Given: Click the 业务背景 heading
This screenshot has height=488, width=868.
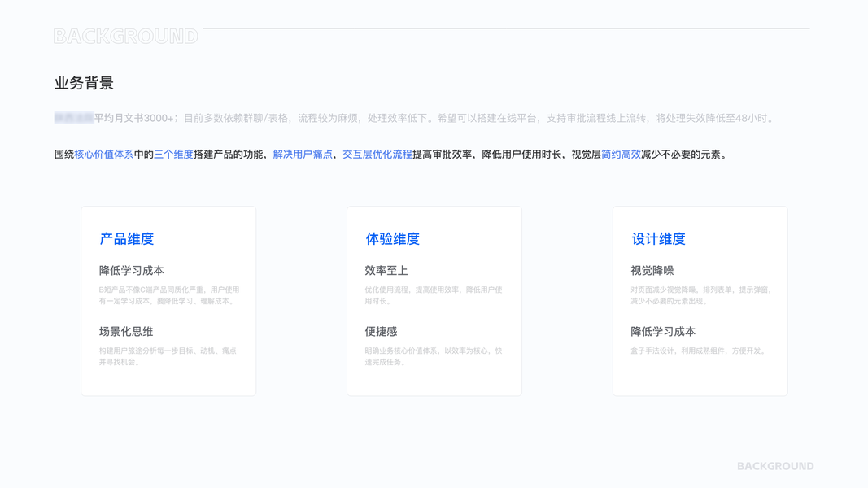Looking at the screenshot, I should click(84, 83).
